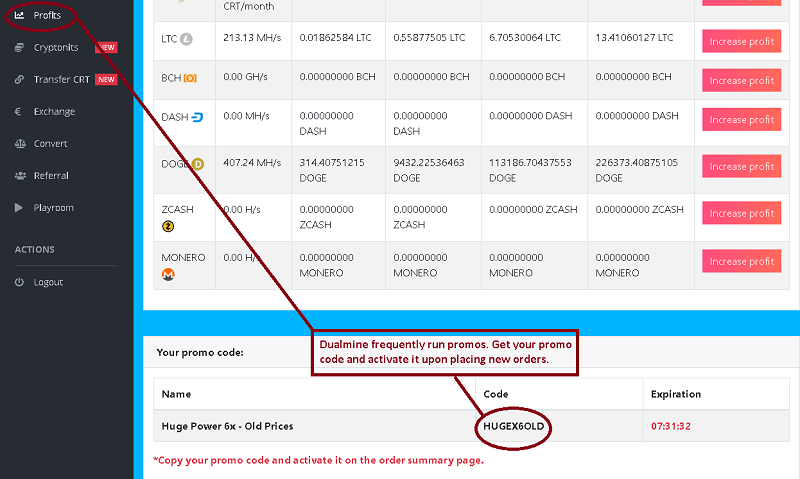Click the NEW badge beside Transfer CRT

click(x=106, y=80)
